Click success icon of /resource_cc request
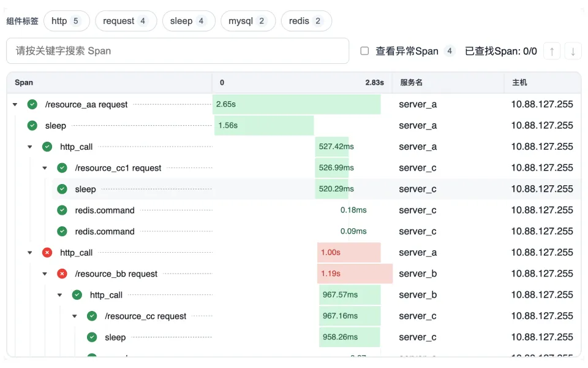 (x=92, y=316)
